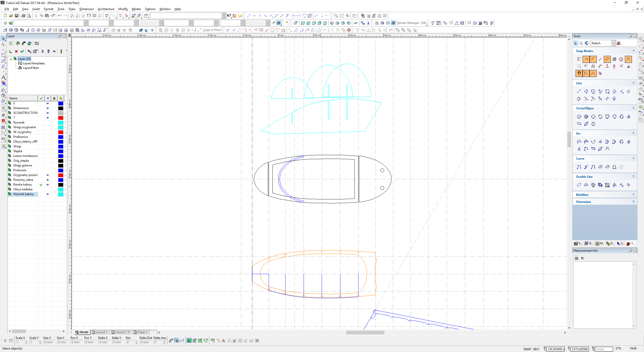Select LayersTemplates tree item

point(34,63)
